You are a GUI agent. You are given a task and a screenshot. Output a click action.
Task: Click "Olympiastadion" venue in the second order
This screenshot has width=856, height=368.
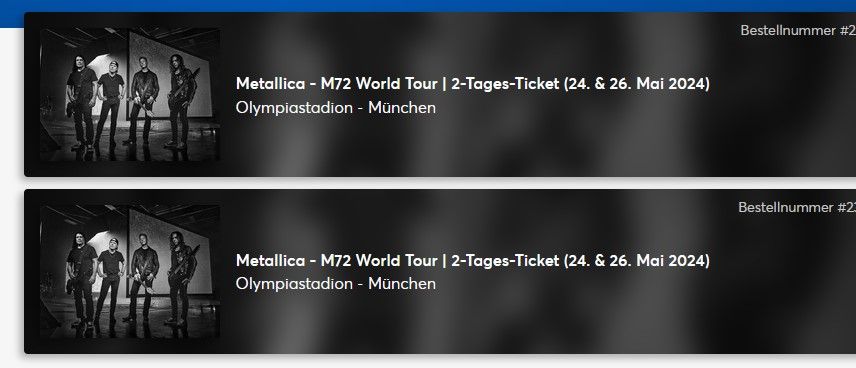coord(294,284)
